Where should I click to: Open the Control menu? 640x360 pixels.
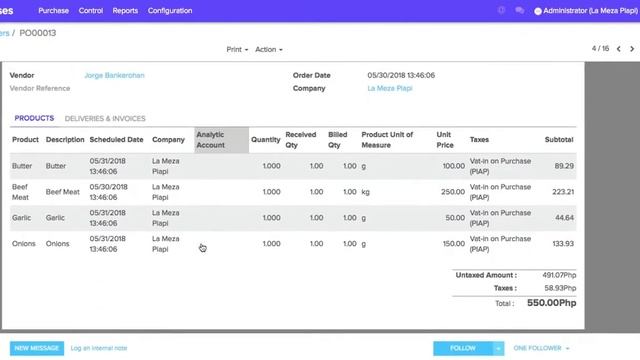tap(91, 11)
